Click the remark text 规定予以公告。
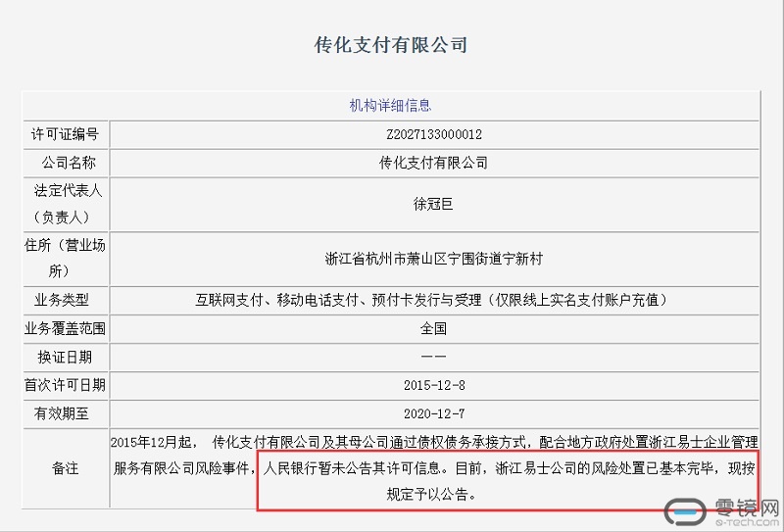This screenshot has height=532, width=784. tap(431, 495)
